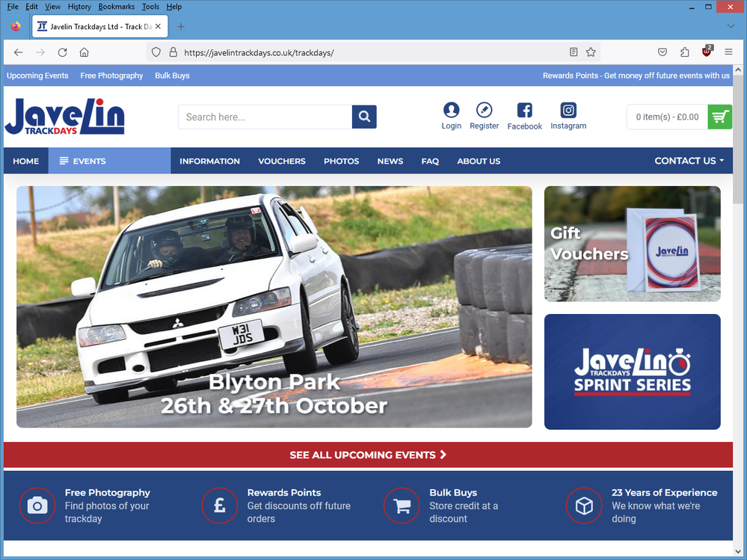747x560 pixels.
Task: Expand the Events menu
Action: pyautogui.click(x=110, y=161)
